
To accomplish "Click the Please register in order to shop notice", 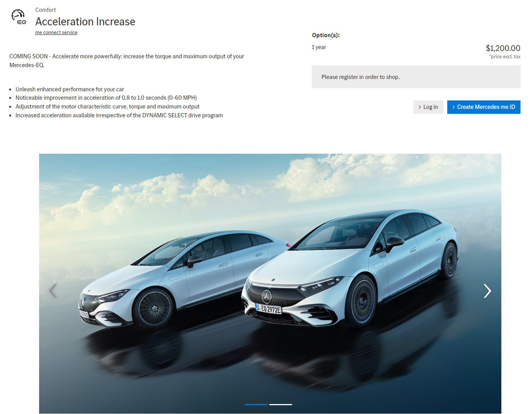I will pos(416,77).
